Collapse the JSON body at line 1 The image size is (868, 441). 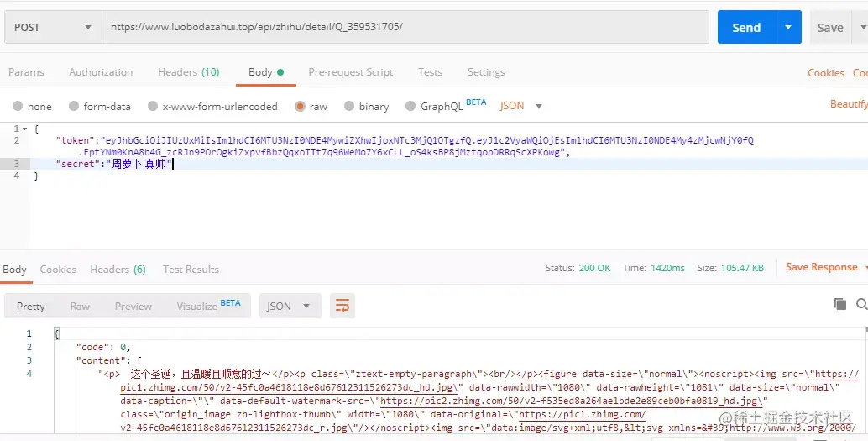tap(24, 129)
